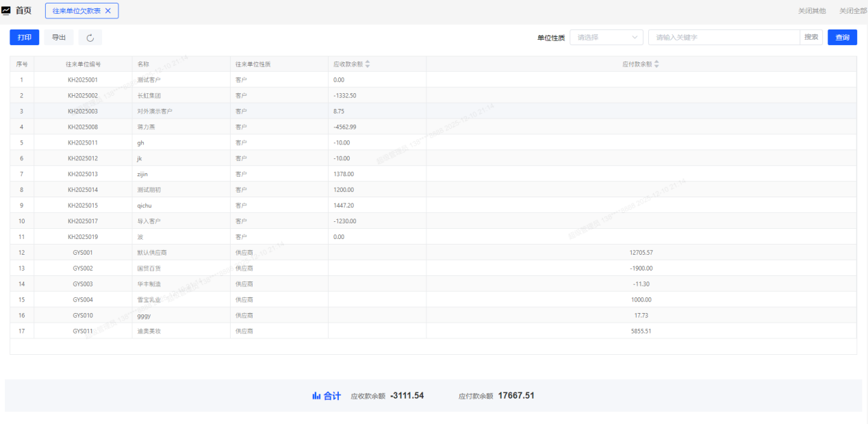Viewport: 868px width, 424px height.
Task: Click 关闭其他 link
Action: (811, 11)
